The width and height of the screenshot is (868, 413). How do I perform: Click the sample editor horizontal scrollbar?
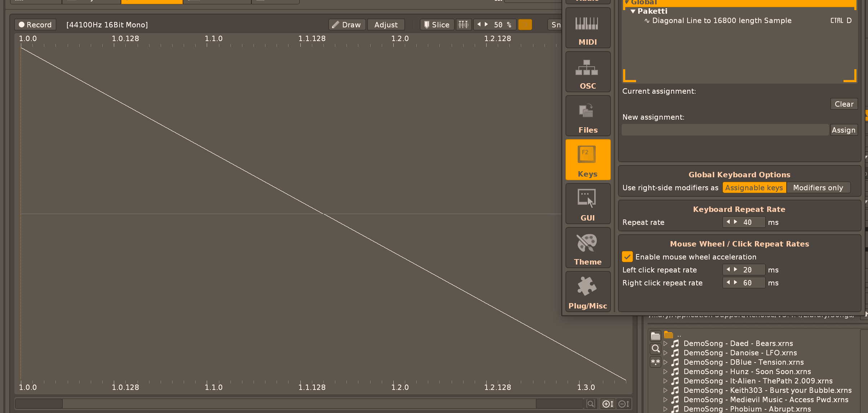point(299,404)
